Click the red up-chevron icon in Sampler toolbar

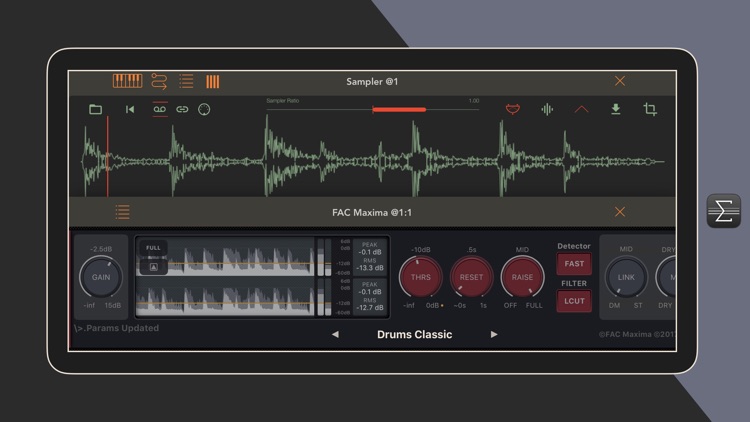pos(581,110)
